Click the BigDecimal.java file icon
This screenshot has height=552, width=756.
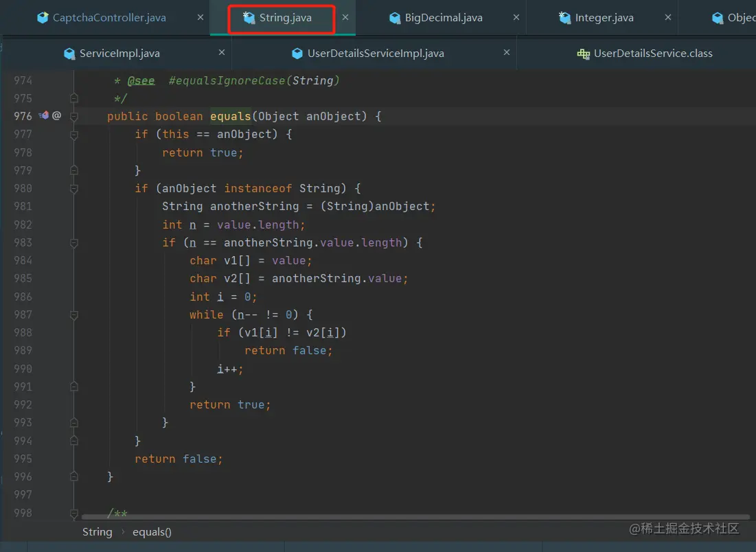(x=395, y=18)
